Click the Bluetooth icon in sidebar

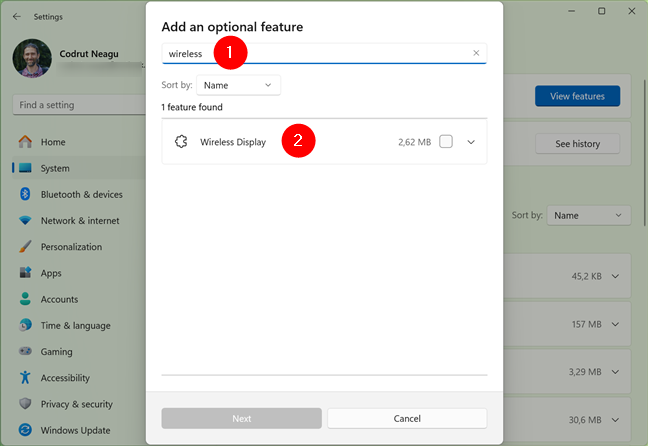pos(25,194)
